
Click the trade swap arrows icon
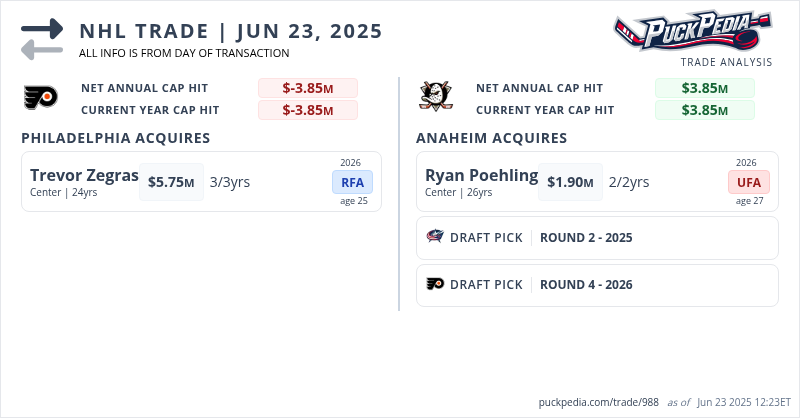pos(41,38)
